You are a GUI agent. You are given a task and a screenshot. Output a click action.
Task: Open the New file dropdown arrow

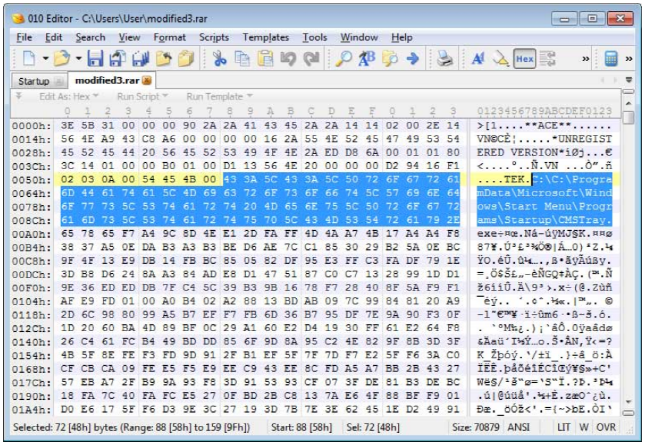coord(45,58)
